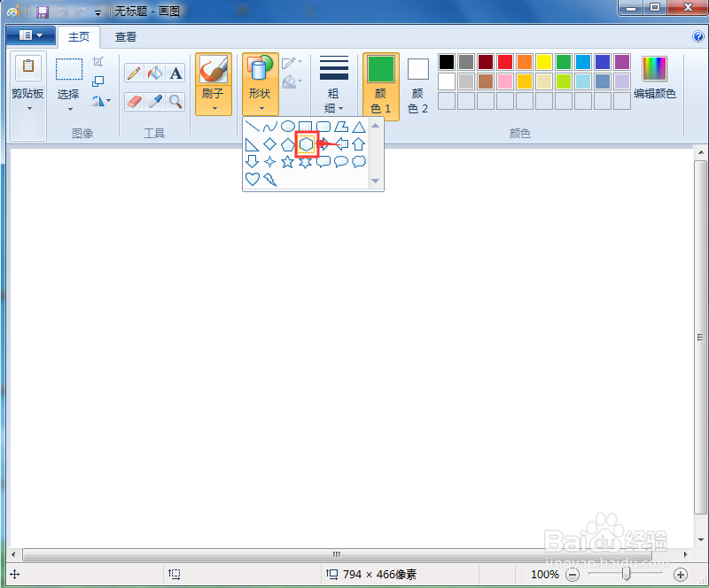Pick the pink color swatch
This screenshot has height=588, width=709.
pyautogui.click(x=504, y=81)
